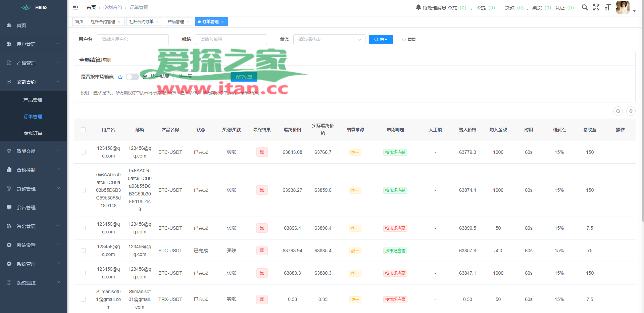Click the 用户名 input field
The image size is (644, 313).
133,40
